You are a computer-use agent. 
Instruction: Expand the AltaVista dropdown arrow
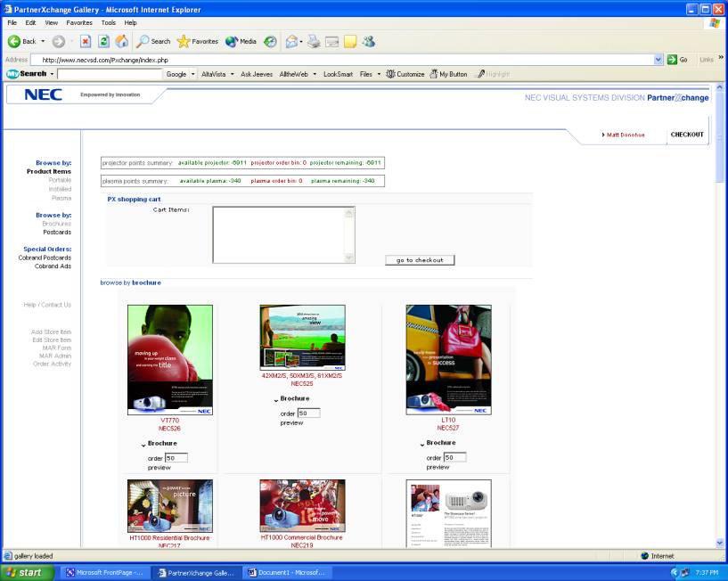(232, 74)
